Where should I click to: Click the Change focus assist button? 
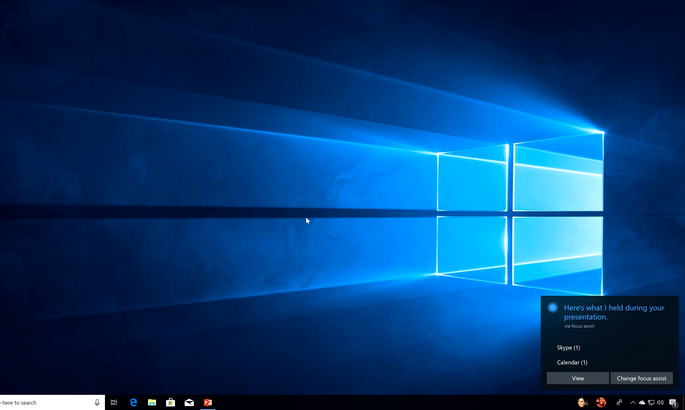pyautogui.click(x=641, y=378)
